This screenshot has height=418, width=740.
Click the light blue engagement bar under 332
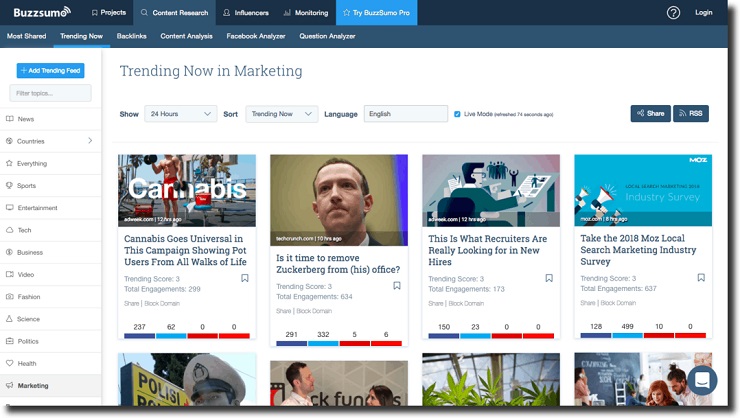(323, 343)
